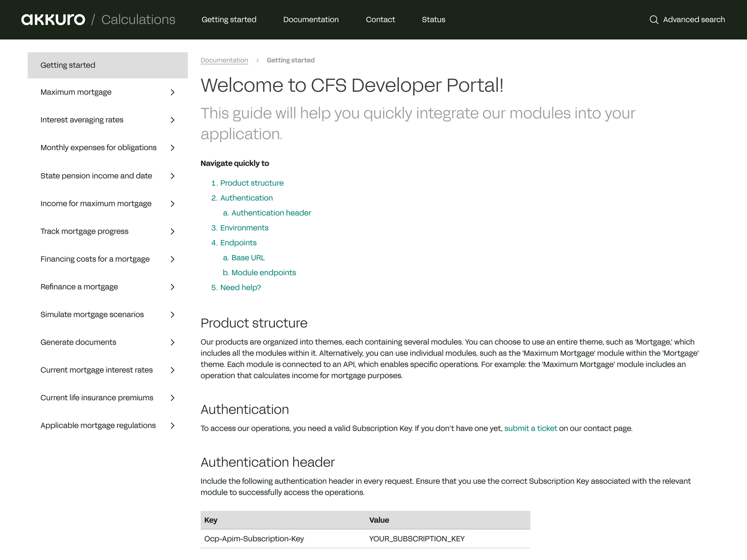Open Contact in the top navigation
Viewport: 747px width, 560px height.
[380, 19]
